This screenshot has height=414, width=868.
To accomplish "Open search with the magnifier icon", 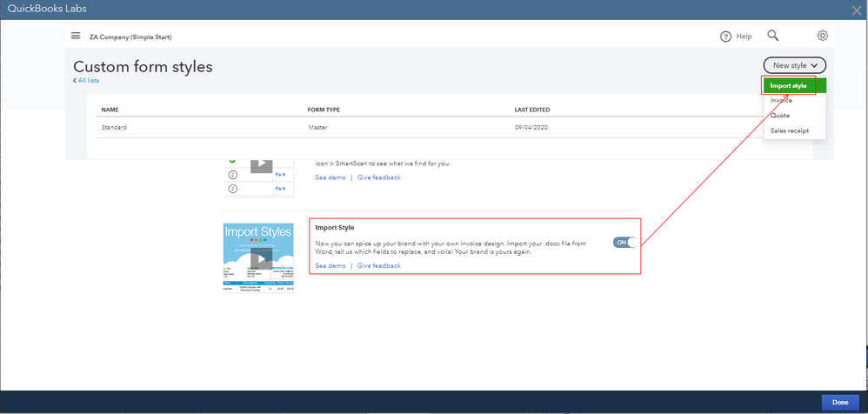I will (x=773, y=36).
